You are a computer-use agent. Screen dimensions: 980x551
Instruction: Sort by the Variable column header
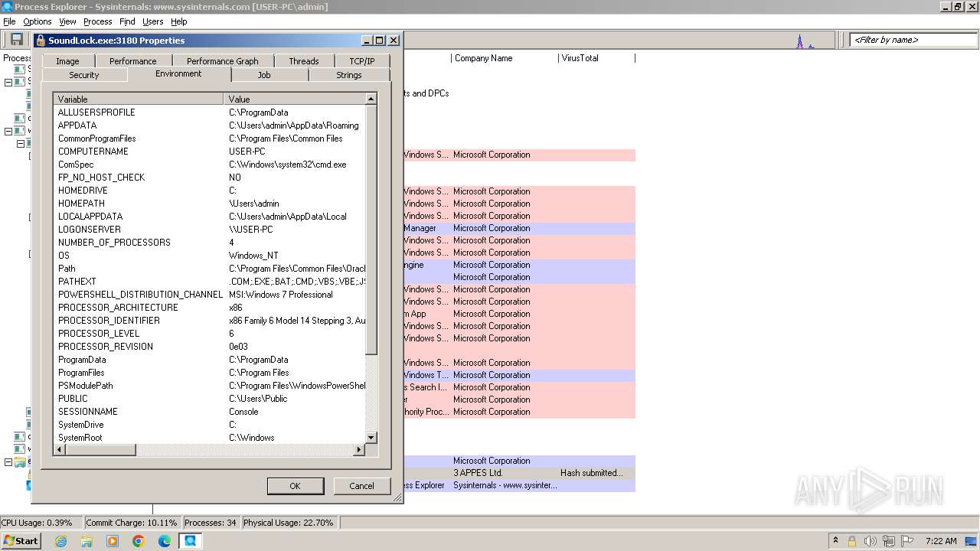point(139,99)
